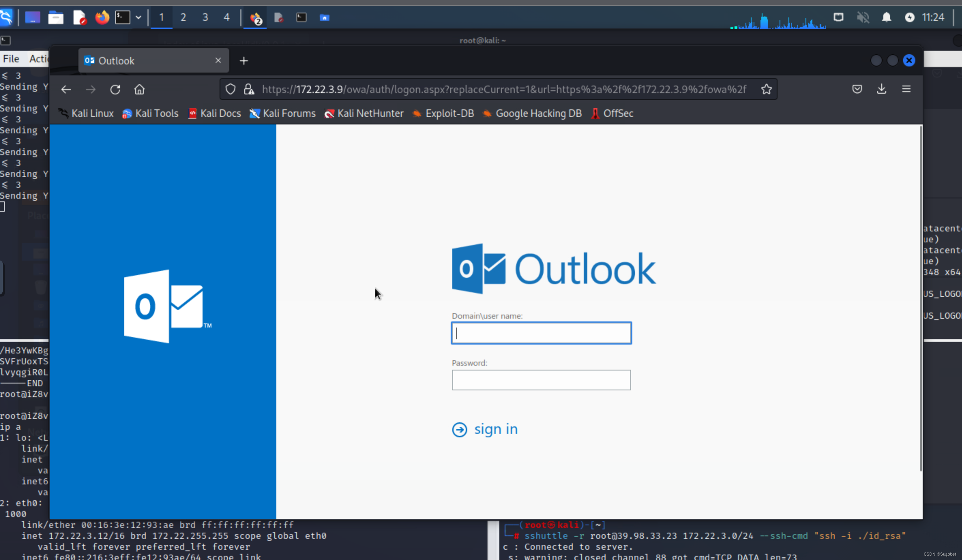Viewport: 962px width, 560px height.
Task: Open the Firefox hamburger menu
Action: coord(906,89)
